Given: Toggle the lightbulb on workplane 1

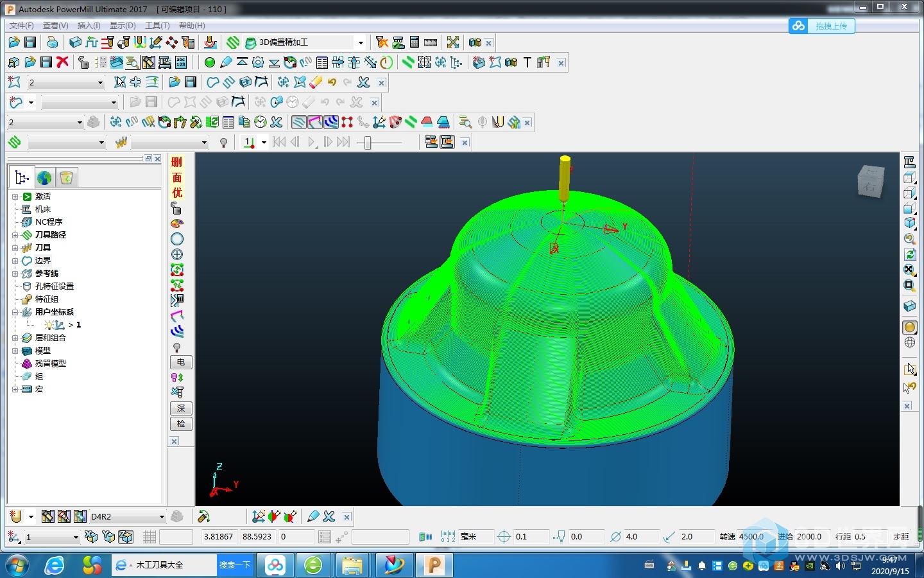Looking at the screenshot, I should pyautogui.click(x=49, y=325).
